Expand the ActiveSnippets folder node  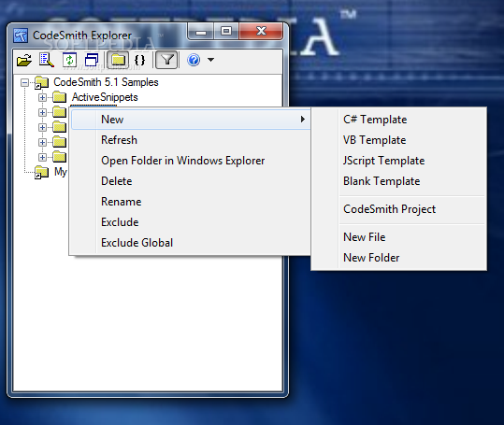[42, 97]
